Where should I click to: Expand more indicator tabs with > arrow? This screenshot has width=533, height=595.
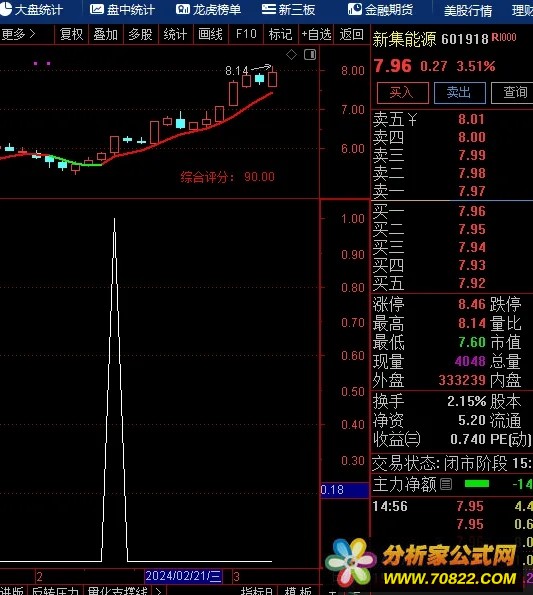coord(158,591)
